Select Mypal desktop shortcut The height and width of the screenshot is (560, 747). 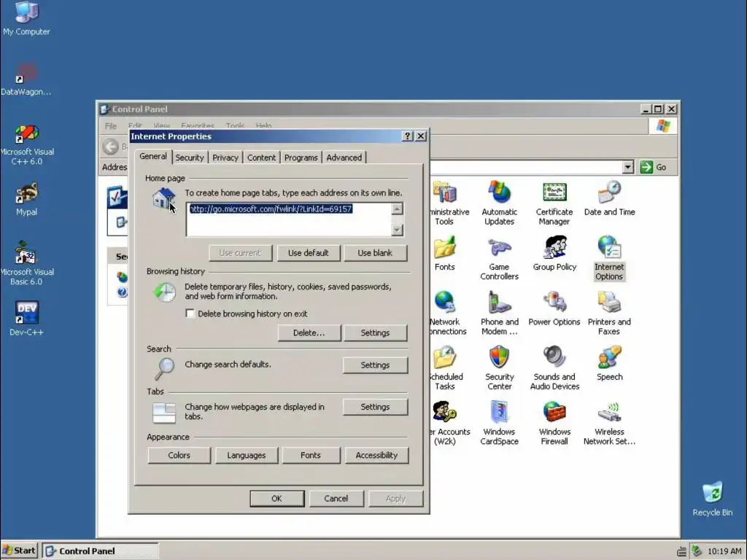click(x=26, y=198)
